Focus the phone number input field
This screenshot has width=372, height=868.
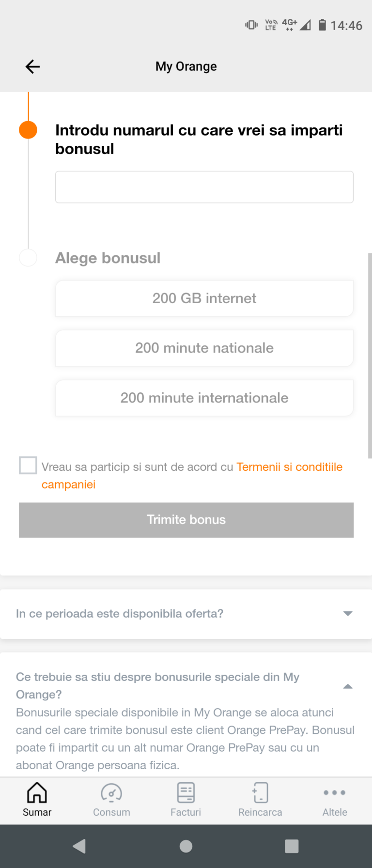coord(204,187)
